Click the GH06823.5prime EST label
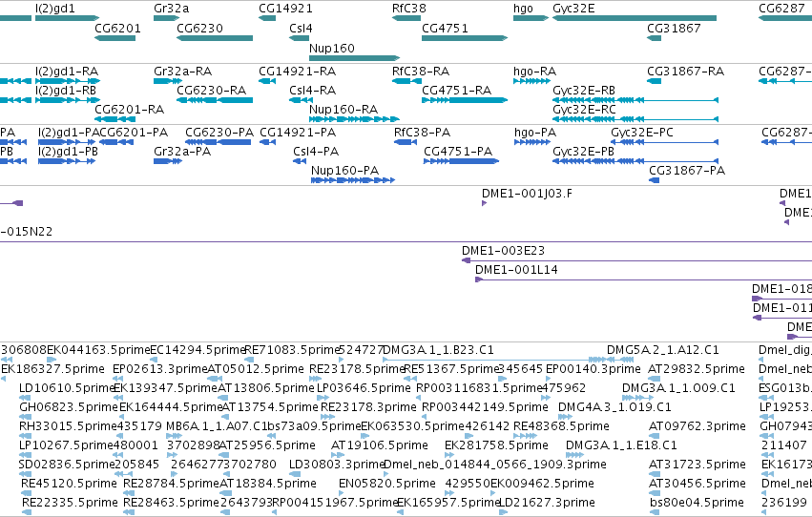Image resolution: width=812 pixels, height=517 pixels. 69,407
